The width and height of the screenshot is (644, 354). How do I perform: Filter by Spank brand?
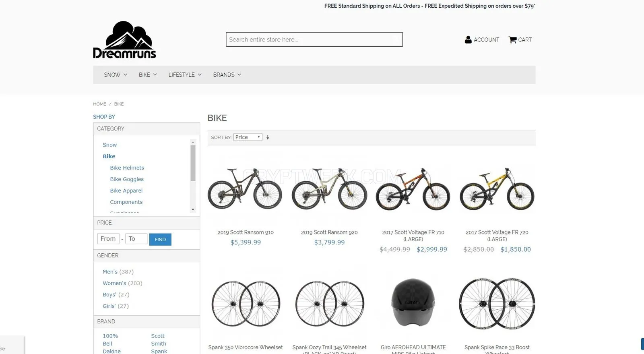tap(159, 351)
